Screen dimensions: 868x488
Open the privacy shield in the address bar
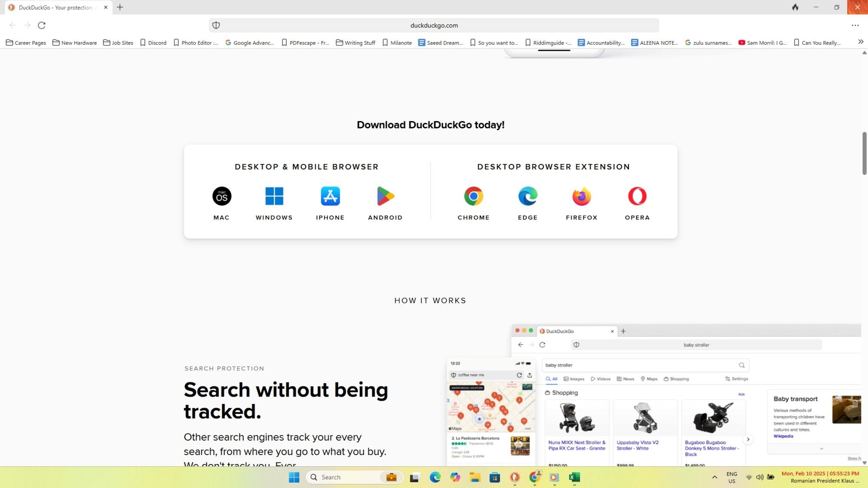click(216, 25)
